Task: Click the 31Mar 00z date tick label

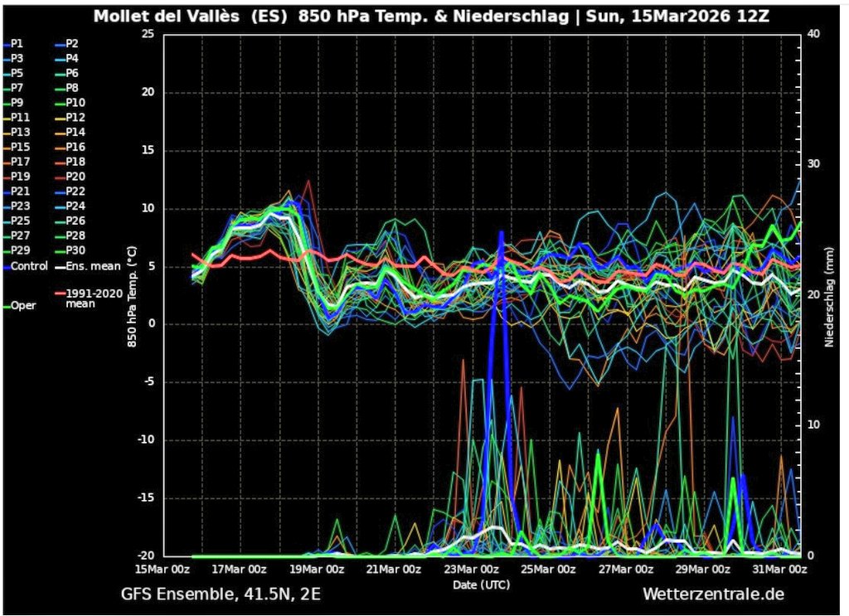Action: pyautogui.click(x=779, y=570)
